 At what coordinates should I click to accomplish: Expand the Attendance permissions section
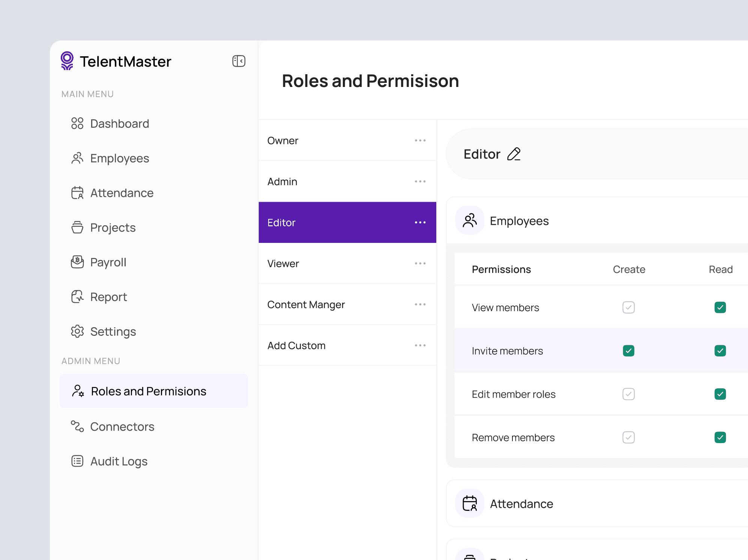597,503
